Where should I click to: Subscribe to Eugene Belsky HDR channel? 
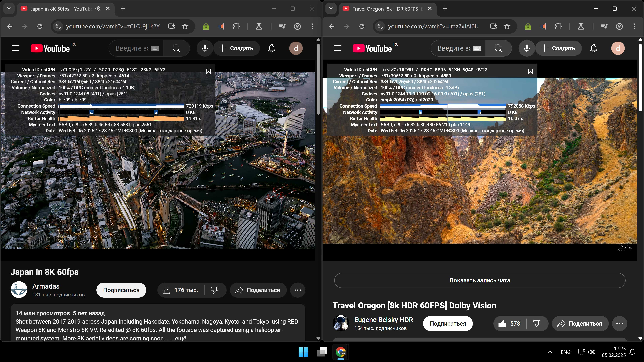click(x=447, y=323)
